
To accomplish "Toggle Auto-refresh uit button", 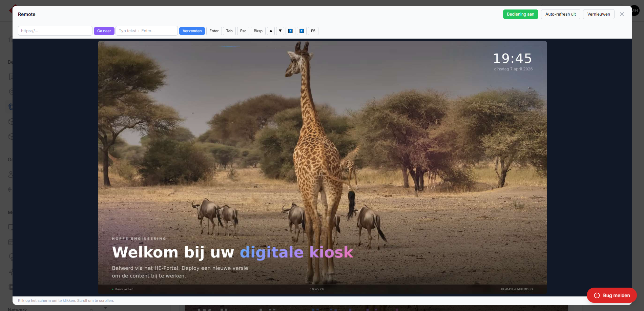I will point(560,14).
